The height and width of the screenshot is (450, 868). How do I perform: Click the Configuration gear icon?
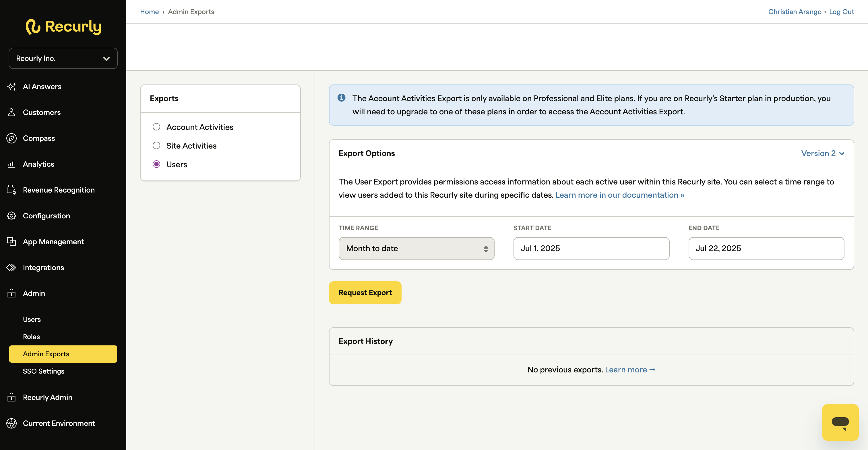11,216
